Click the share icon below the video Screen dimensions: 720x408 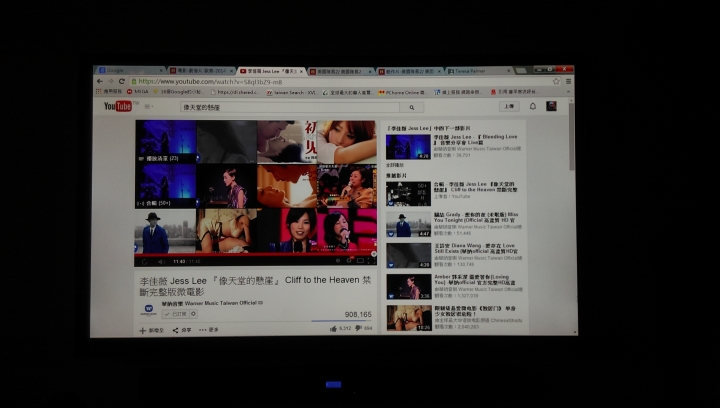pos(175,330)
